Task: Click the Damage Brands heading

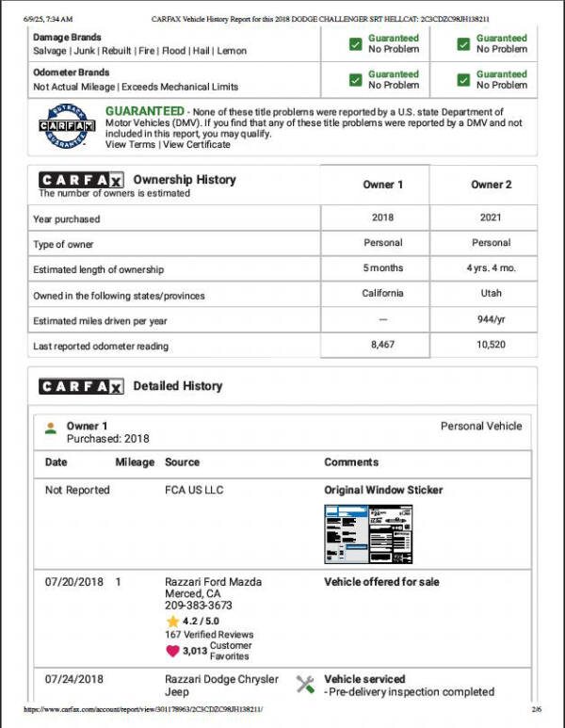Action: pos(67,37)
